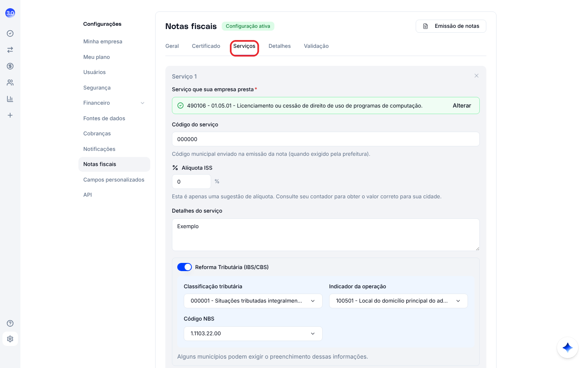Screen dimensions: 588x368
Task: Click the green check icon beside 490106
Action: pyautogui.click(x=180, y=105)
